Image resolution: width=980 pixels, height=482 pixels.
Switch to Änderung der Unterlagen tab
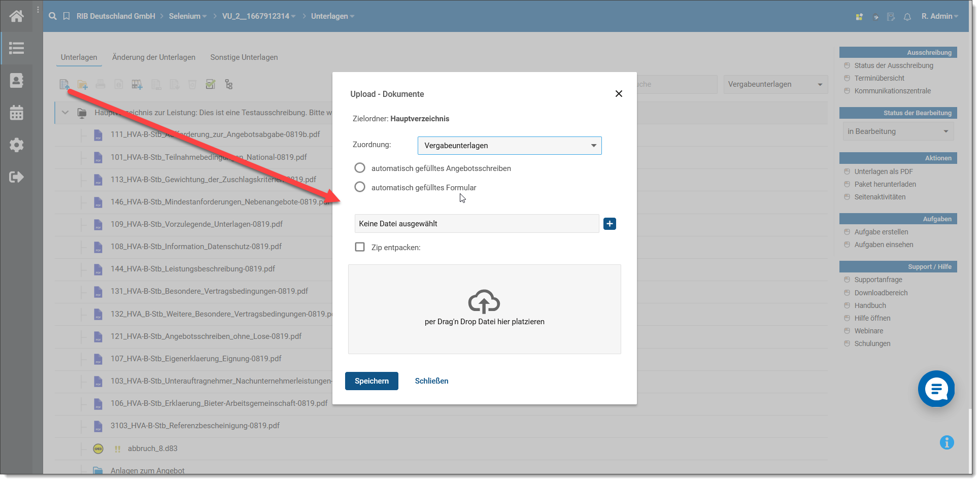click(x=154, y=57)
